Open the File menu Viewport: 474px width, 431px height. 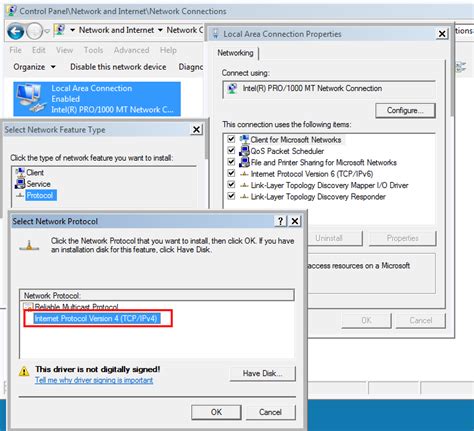click(x=15, y=50)
